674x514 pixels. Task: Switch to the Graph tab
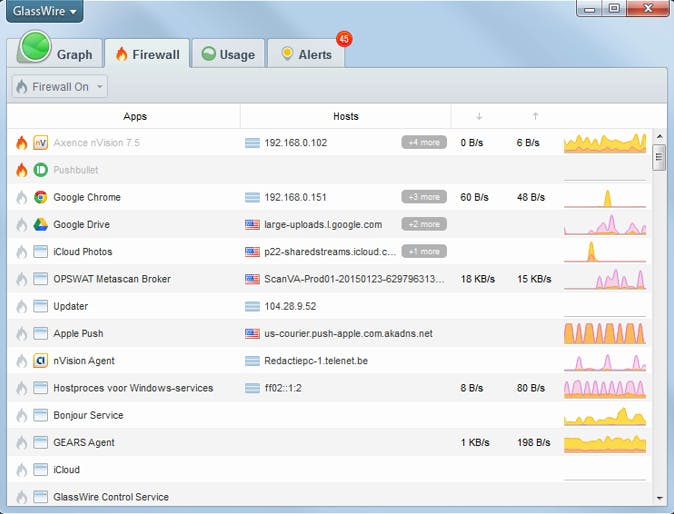click(55, 53)
